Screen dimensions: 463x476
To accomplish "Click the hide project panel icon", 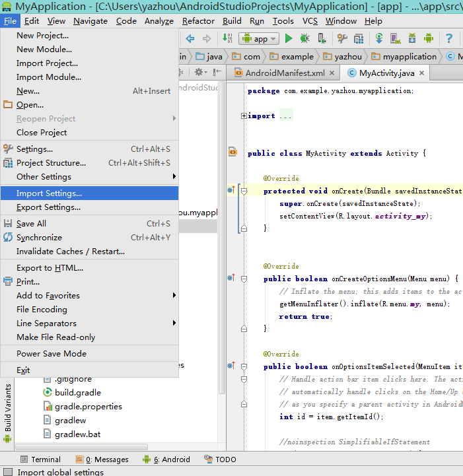I will click(x=217, y=72).
